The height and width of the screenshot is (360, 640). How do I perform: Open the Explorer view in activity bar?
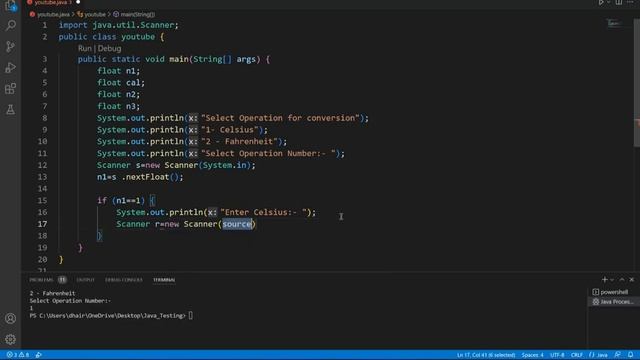(x=10, y=5)
